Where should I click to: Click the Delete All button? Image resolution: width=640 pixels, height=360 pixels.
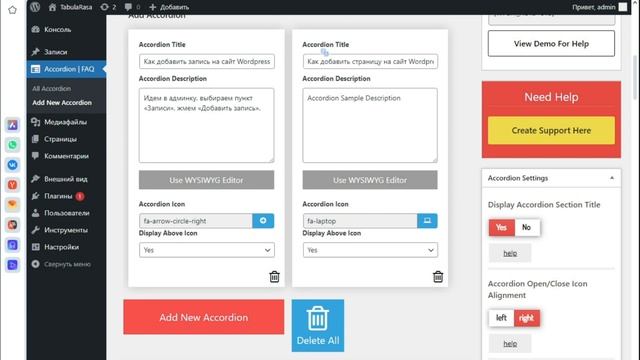[x=318, y=326]
